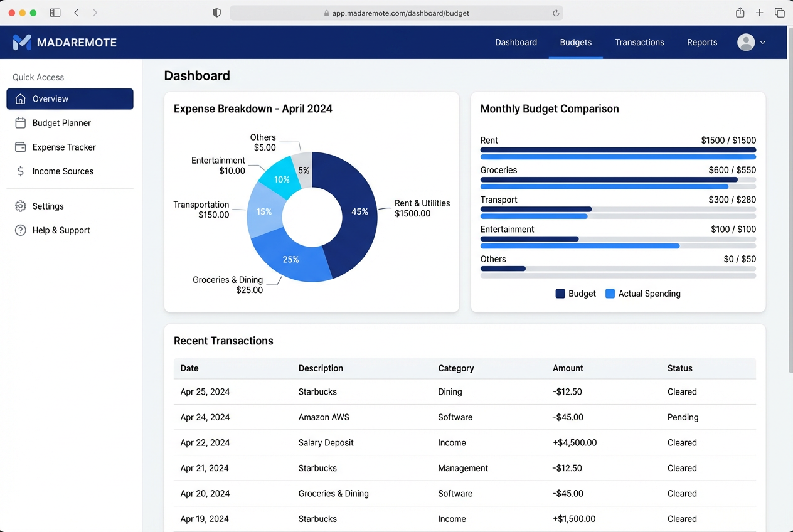The image size is (793, 532).
Task: Open the Expense Tracker from the sidebar
Action: click(x=21, y=147)
